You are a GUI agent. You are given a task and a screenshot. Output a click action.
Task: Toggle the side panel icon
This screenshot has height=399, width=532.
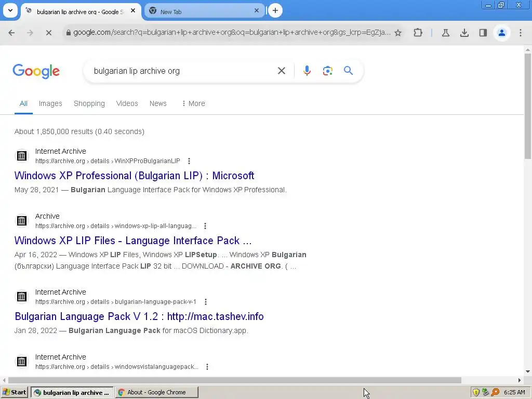tap(483, 33)
